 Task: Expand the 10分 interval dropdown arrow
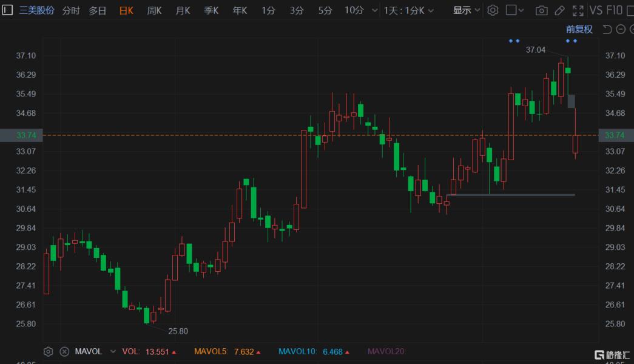(375, 10)
